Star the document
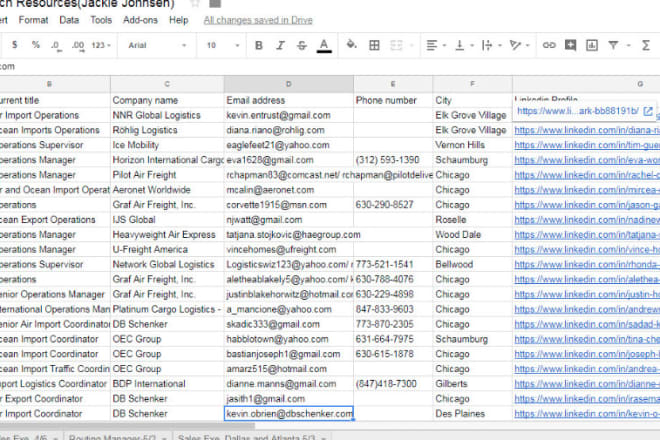The width and height of the screenshot is (660, 440). click(194, 3)
